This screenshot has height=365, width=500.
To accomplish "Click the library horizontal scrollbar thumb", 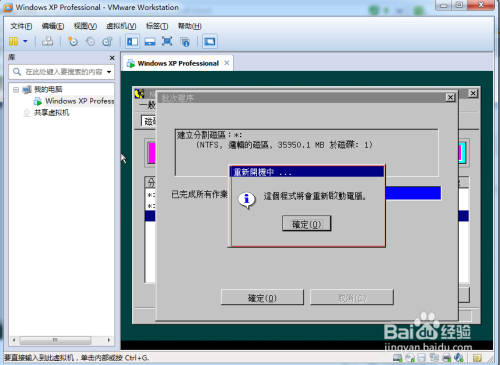I will click(55, 340).
